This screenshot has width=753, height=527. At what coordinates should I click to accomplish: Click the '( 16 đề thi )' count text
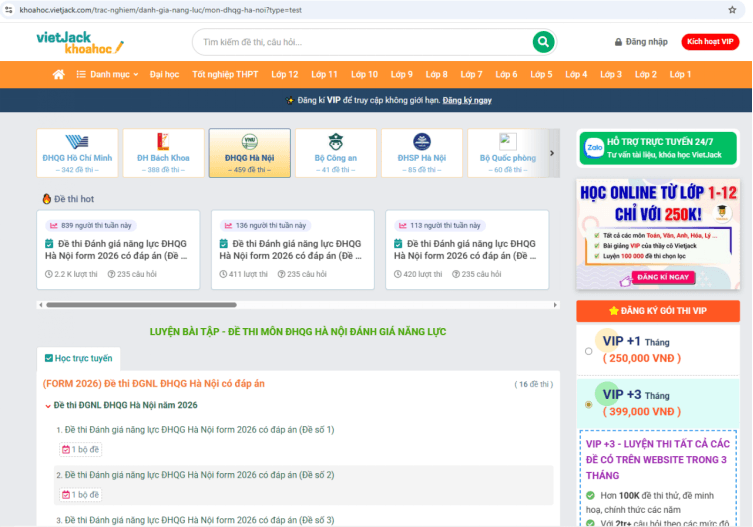534,384
